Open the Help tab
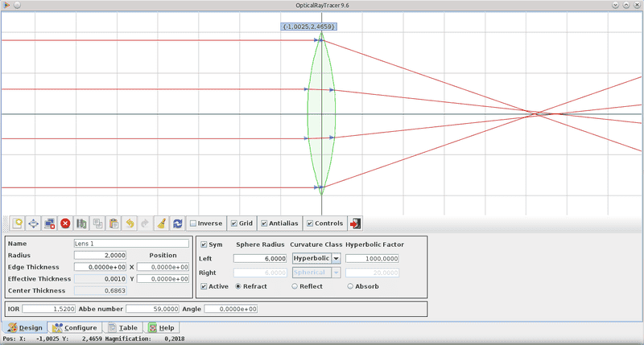 [x=162, y=327]
